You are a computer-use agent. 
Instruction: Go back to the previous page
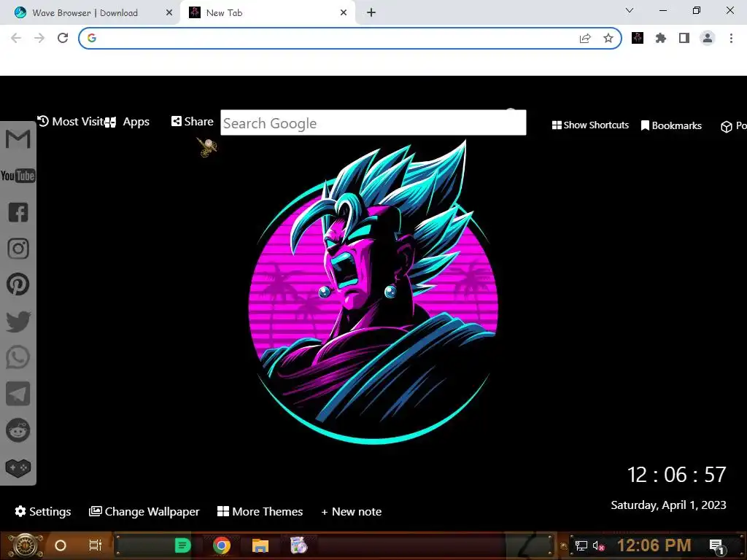[x=16, y=38]
